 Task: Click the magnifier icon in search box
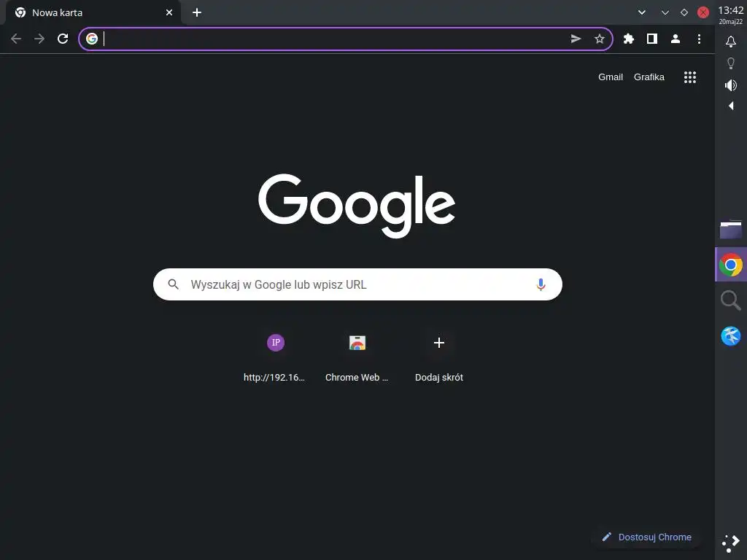[174, 284]
